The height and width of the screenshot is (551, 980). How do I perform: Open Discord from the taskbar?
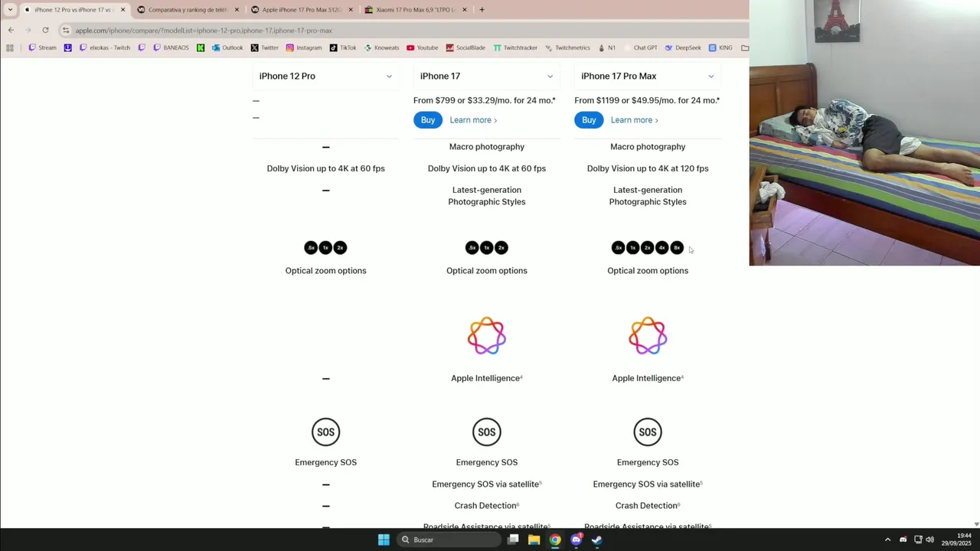coord(577,540)
